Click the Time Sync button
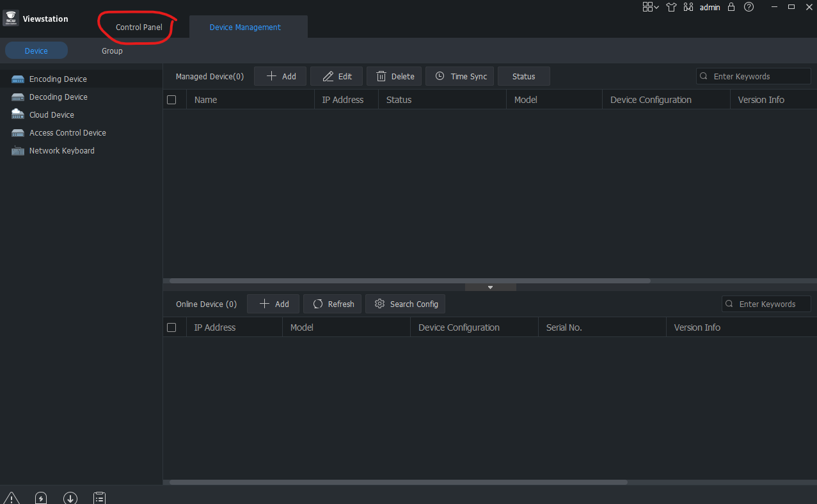Viewport: 817px width, 504px height. click(460, 76)
